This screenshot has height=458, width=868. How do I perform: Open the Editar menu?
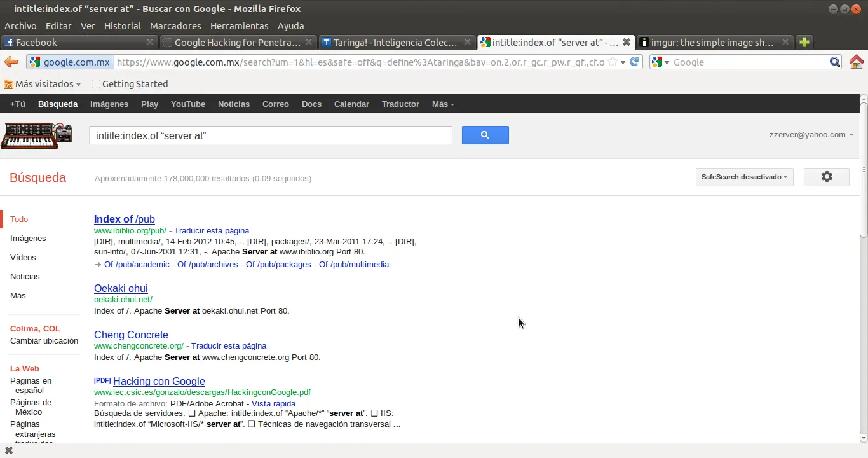(58, 26)
